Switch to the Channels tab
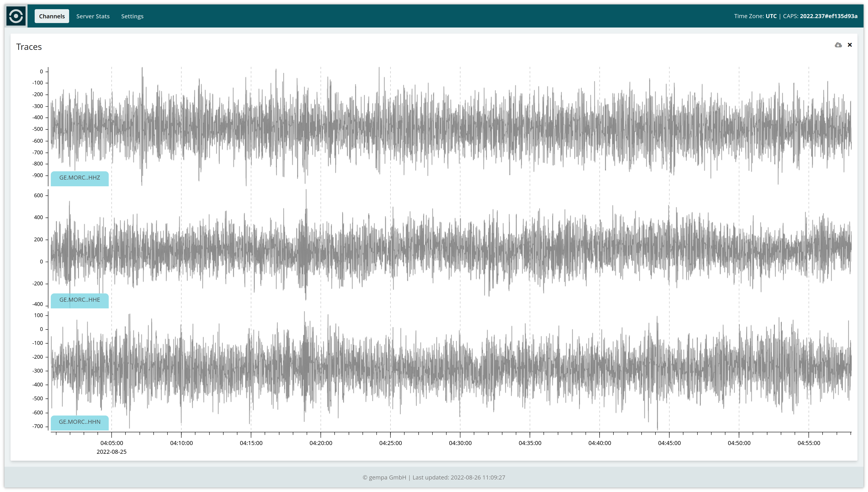The image size is (868, 492). coord(52,16)
